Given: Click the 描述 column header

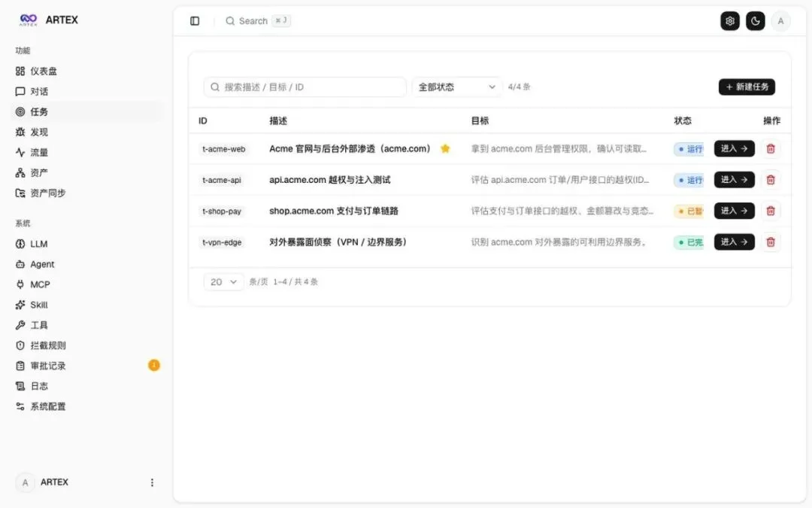Looking at the screenshot, I should click(x=278, y=120).
